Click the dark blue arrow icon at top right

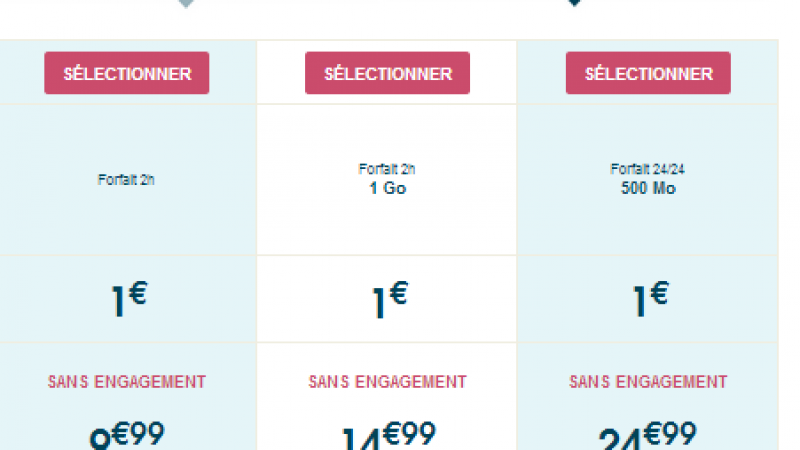(574, 4)
